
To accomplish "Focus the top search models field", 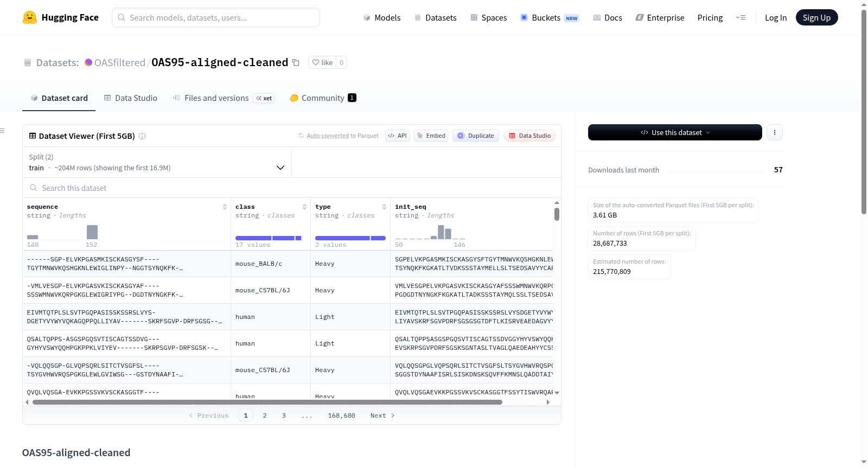I will coord(216,17).
